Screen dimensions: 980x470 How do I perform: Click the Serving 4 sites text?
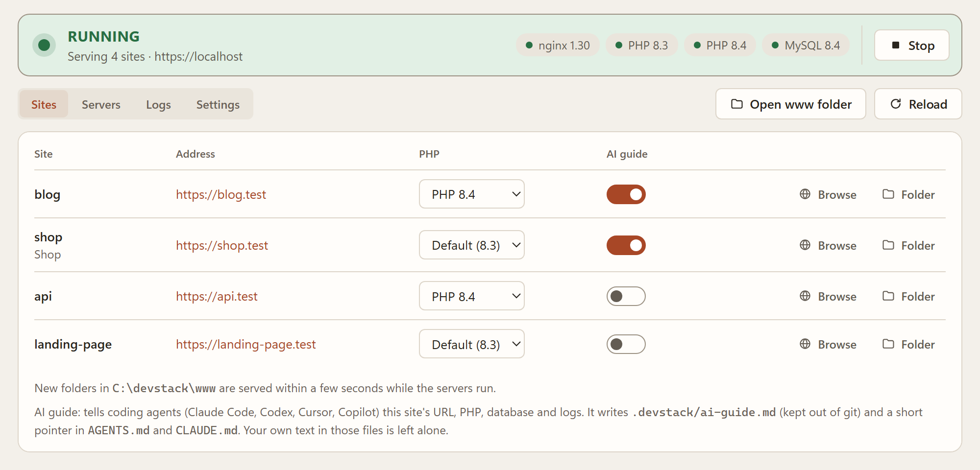pyautogui.click(x=106, y=56)
